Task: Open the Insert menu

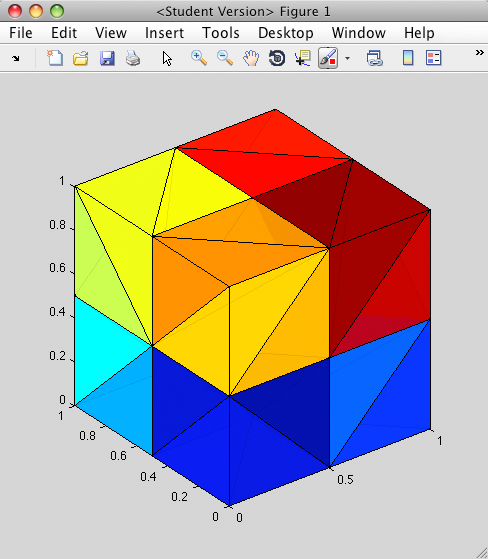Action: pyautogui.click(x=164, y=33)
